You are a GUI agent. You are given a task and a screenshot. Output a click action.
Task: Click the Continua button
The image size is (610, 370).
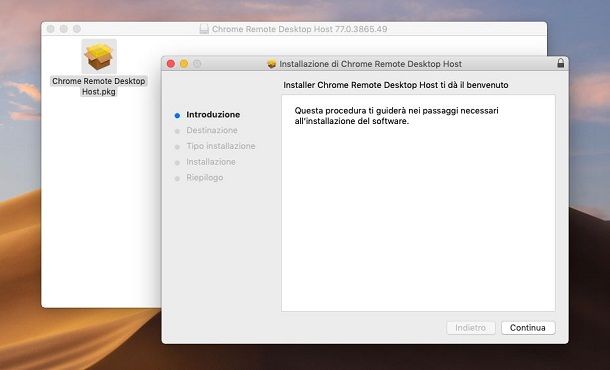coord(528,328)
